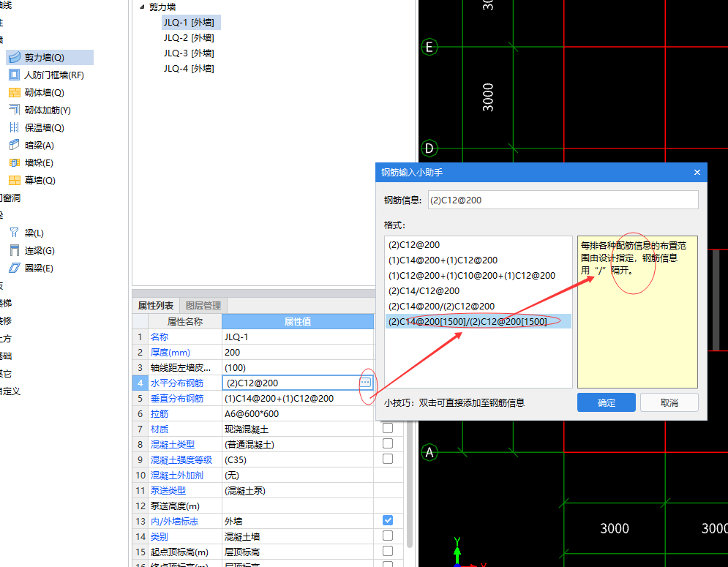Click 混凝土强度等级 value (C35)

[298, 459]
